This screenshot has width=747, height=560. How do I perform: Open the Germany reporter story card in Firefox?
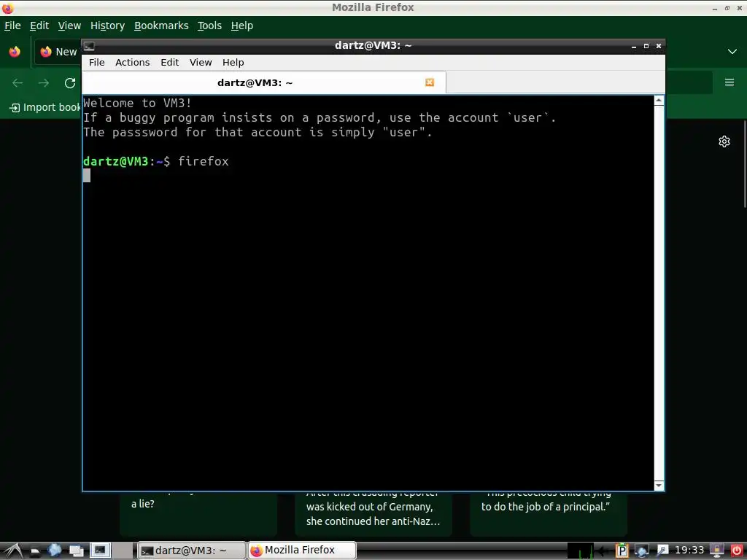point(373,514)
